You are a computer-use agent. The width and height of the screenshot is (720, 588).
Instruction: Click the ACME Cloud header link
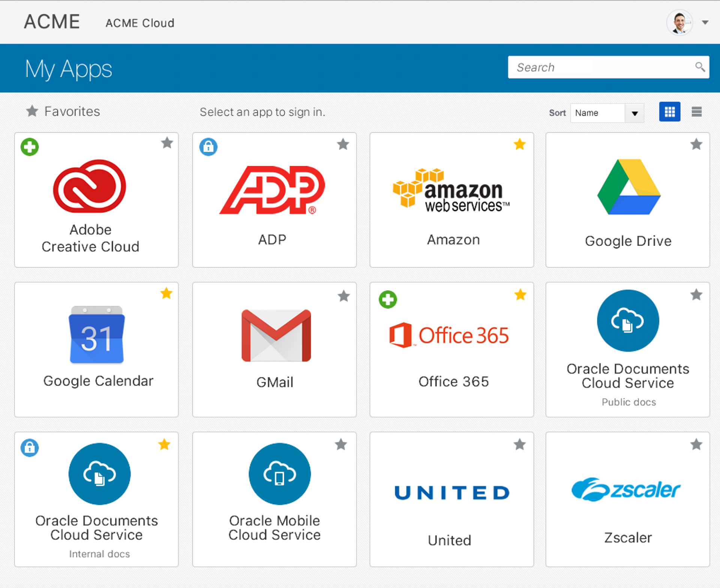coord(140,23)
